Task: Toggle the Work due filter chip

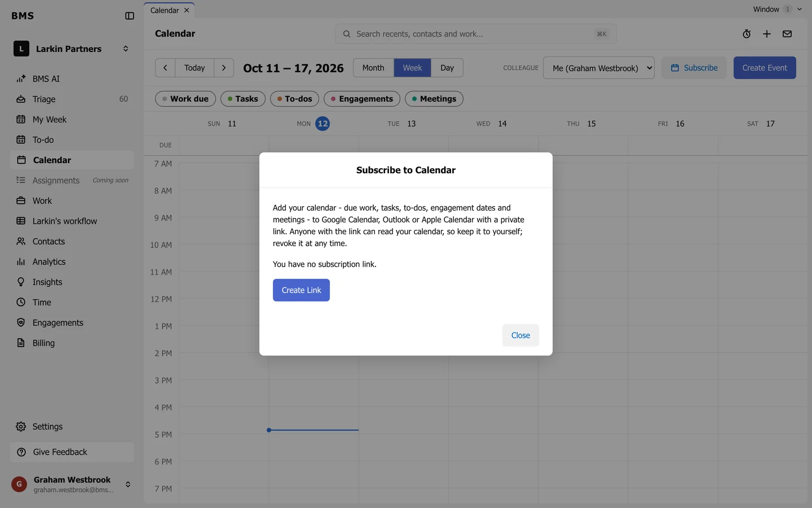Action: tap(186, 99)
